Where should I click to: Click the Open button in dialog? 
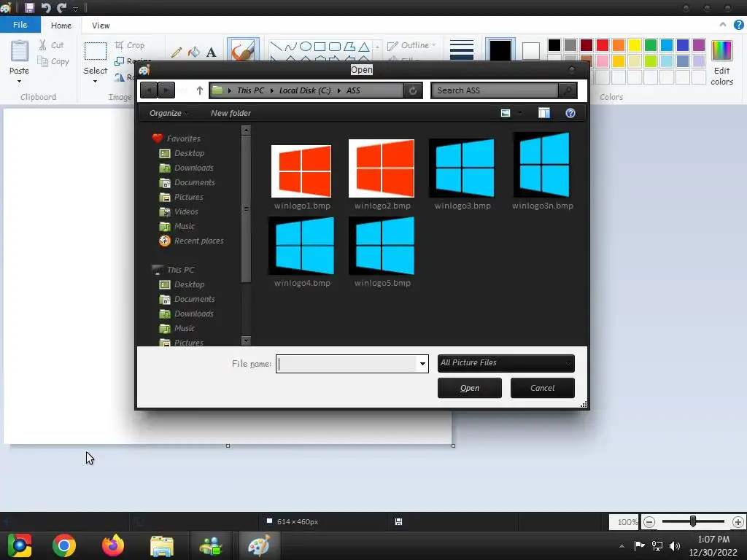470,388
